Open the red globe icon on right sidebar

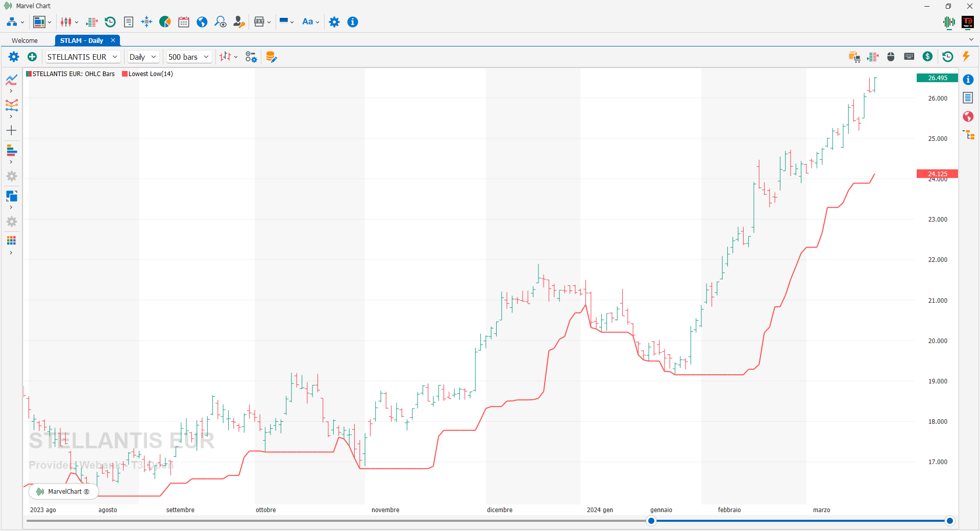[x=968, y=116]
